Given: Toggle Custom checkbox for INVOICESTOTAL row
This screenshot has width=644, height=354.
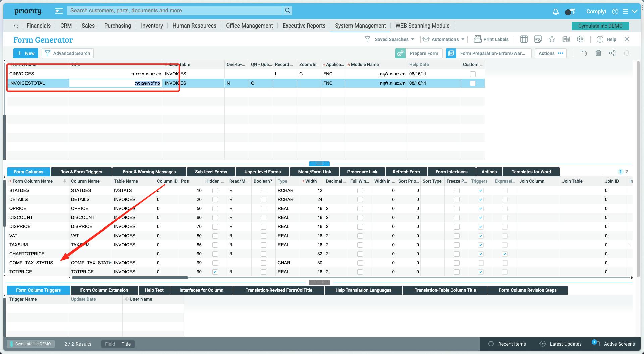Looking at the screenshot, I should [473, 83].
